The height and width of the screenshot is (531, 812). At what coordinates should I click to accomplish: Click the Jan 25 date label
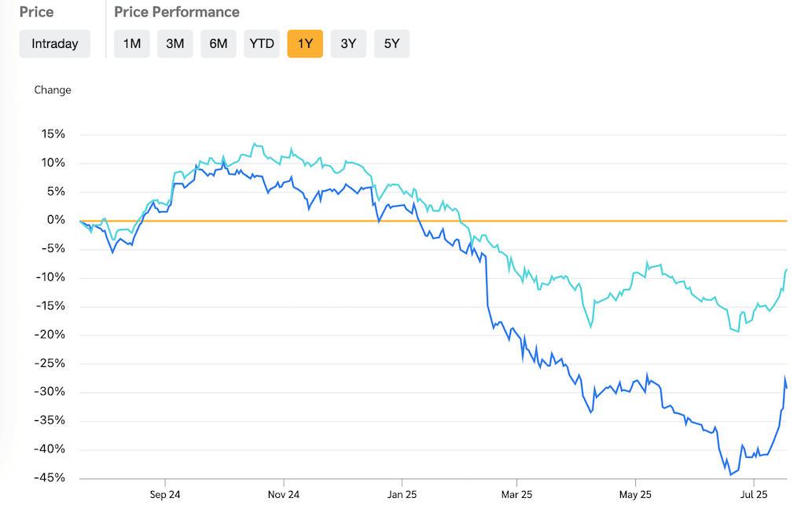pyautogui.click(x=401, y=495)
